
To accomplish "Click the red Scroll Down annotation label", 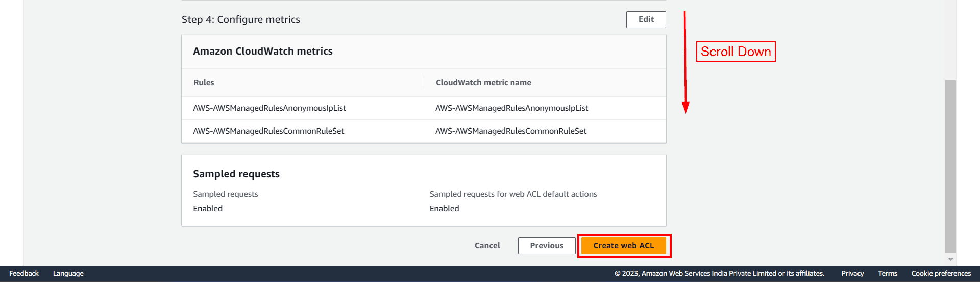I will tap(736, 52).
